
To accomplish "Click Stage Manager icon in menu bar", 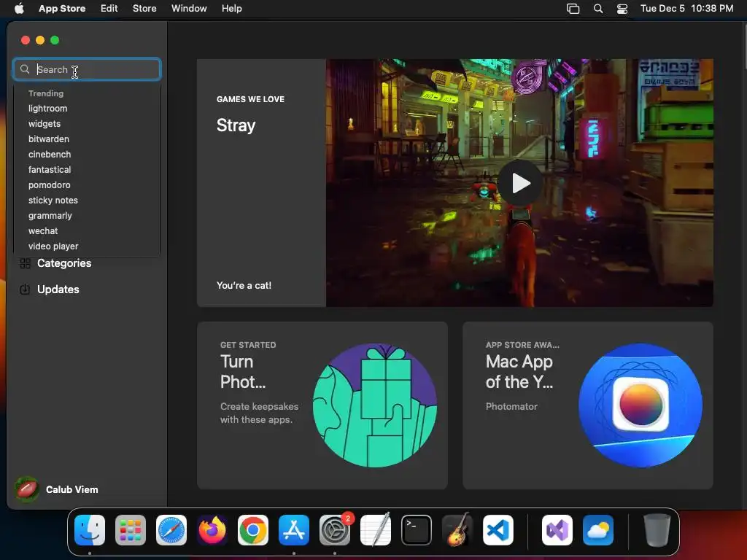I will pos(573,9).
